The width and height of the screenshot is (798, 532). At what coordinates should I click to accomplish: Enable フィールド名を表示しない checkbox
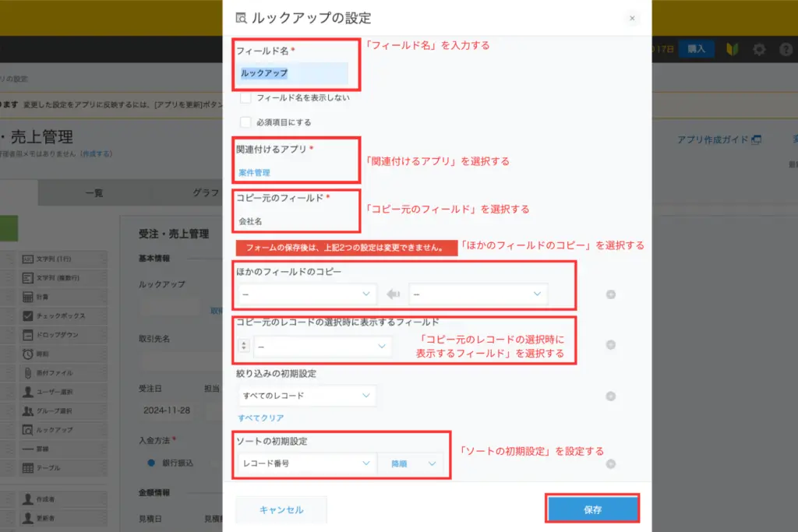(245, 98)
